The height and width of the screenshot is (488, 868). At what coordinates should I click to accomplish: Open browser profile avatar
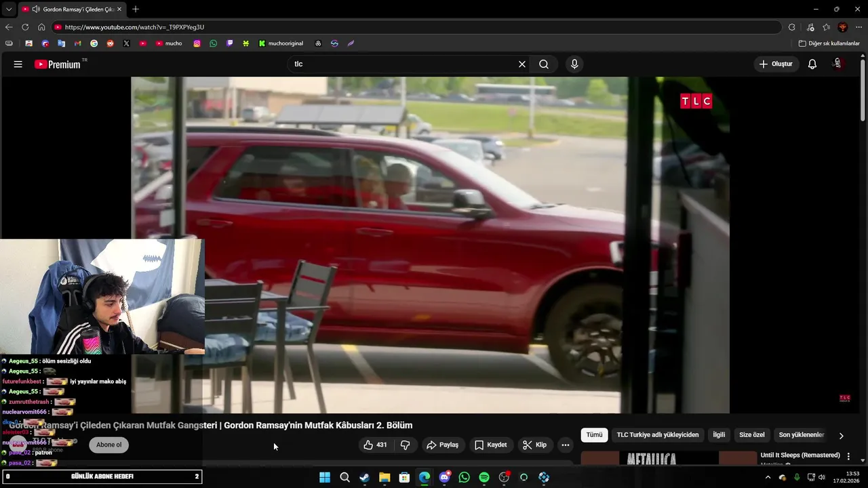click(x=842, y=27)
